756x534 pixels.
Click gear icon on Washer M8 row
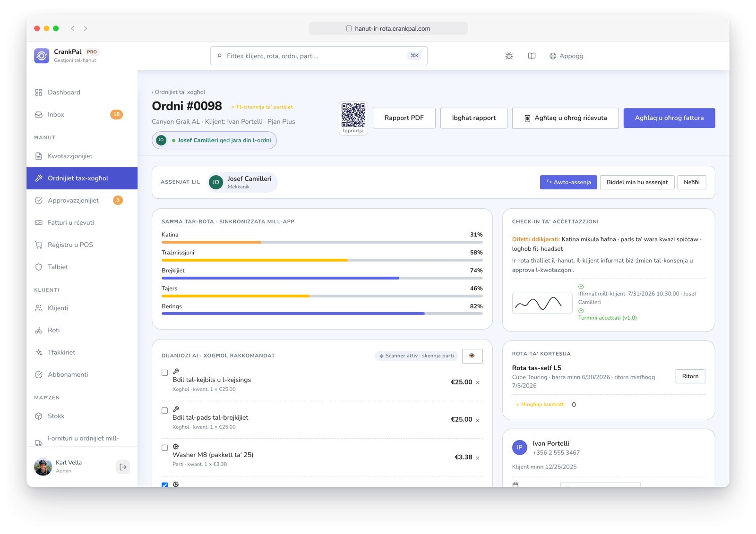click(176, 447)
